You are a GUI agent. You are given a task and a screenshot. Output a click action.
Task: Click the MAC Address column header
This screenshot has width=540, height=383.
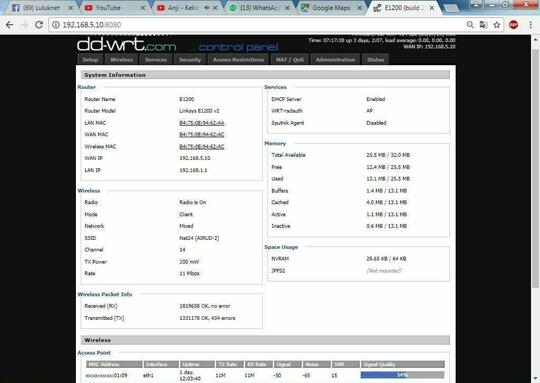click(x=114, y=364)
